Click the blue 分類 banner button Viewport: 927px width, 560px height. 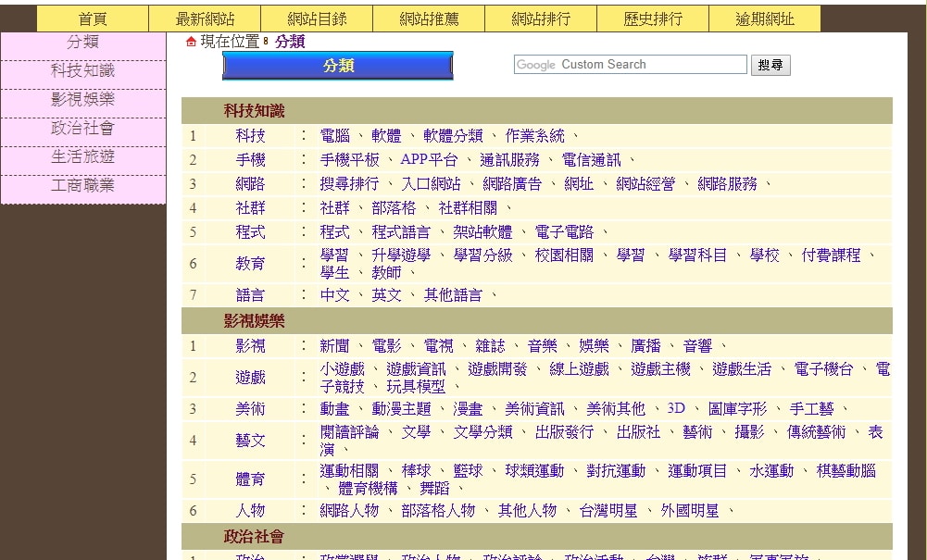(x=338, y=66)
